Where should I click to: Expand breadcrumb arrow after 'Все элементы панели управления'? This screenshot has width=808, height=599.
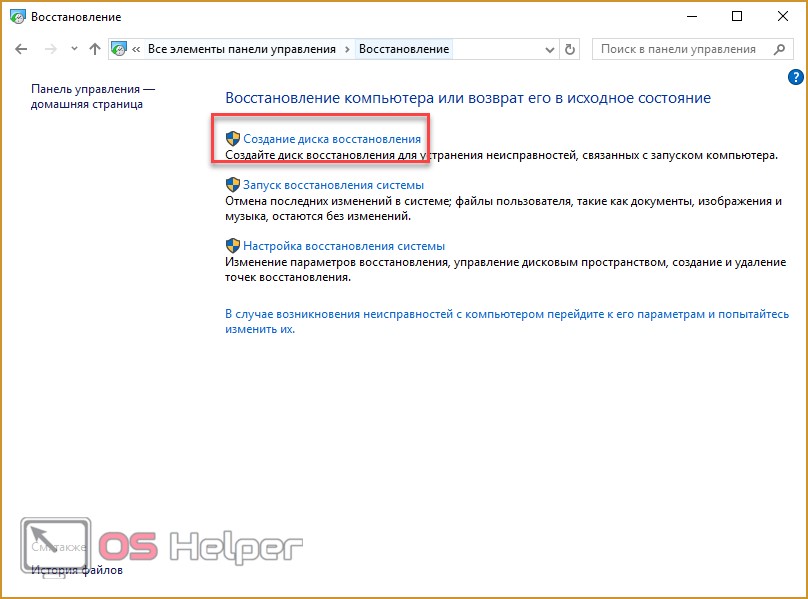(347, 49)
